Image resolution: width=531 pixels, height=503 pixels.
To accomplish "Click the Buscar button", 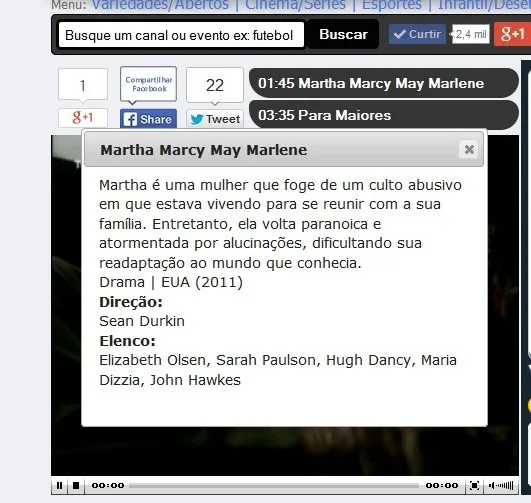I will pos(343,34).
